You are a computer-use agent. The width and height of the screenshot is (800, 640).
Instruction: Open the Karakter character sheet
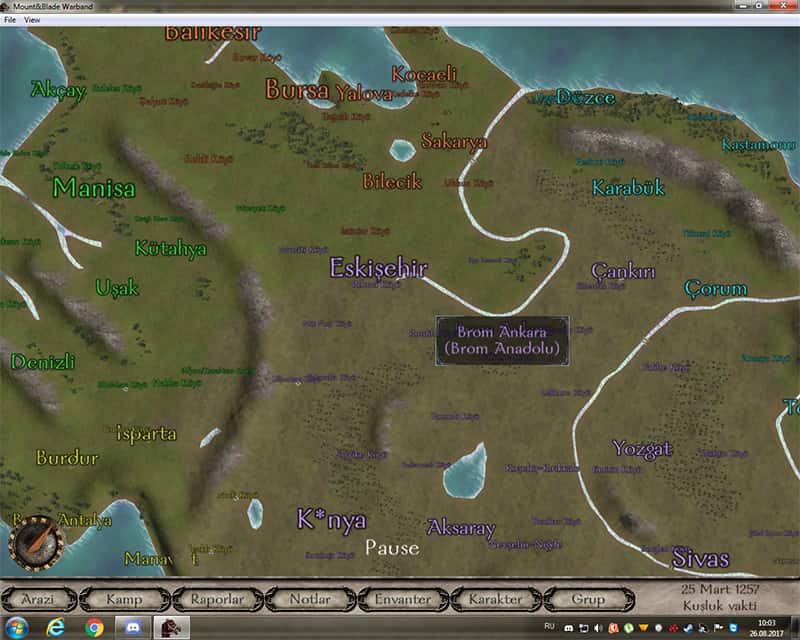[495, 600]
